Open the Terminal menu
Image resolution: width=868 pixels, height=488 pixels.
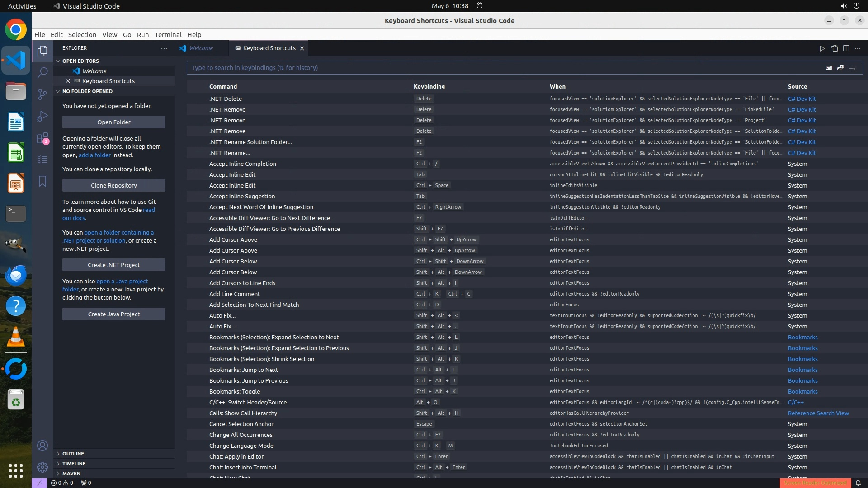click(168, 35)
